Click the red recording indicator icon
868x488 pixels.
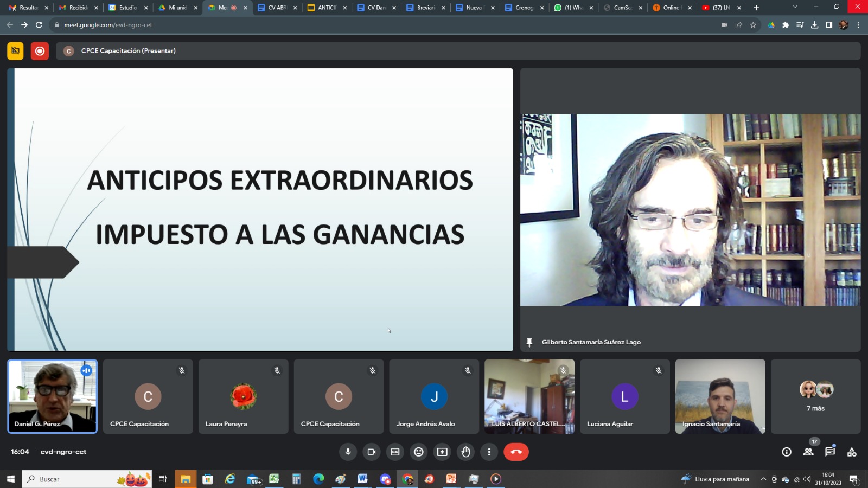coord(40,51)
